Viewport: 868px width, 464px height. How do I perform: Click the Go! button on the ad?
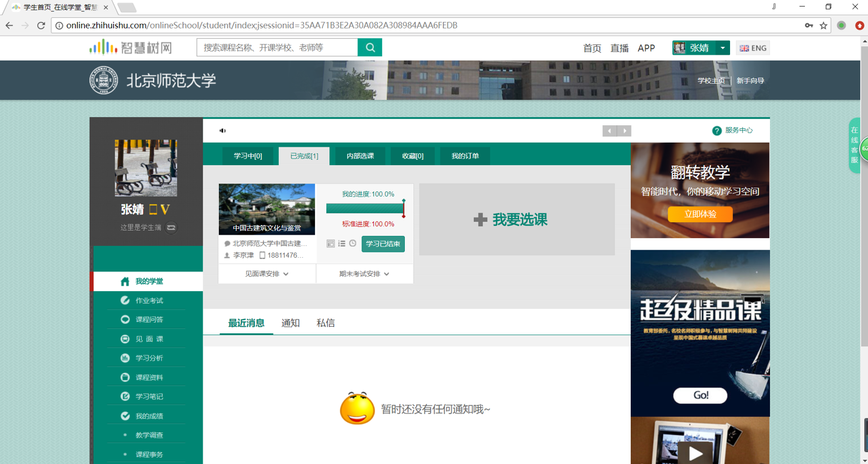700,395
